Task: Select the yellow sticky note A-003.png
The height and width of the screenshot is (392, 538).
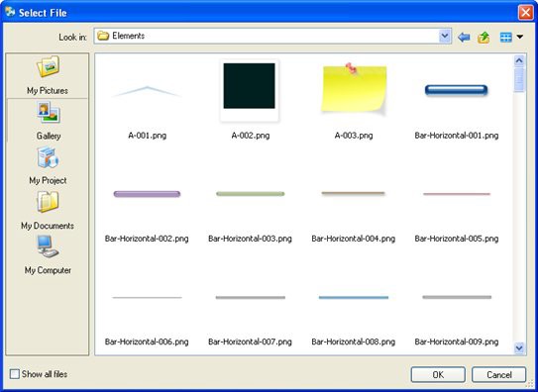Action: coord(354,88)
